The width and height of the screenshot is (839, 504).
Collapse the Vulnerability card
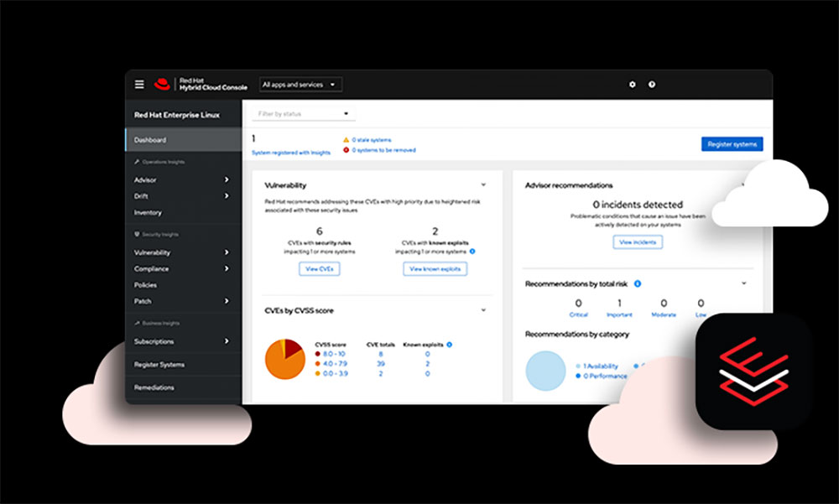click(x=483, y=184)
